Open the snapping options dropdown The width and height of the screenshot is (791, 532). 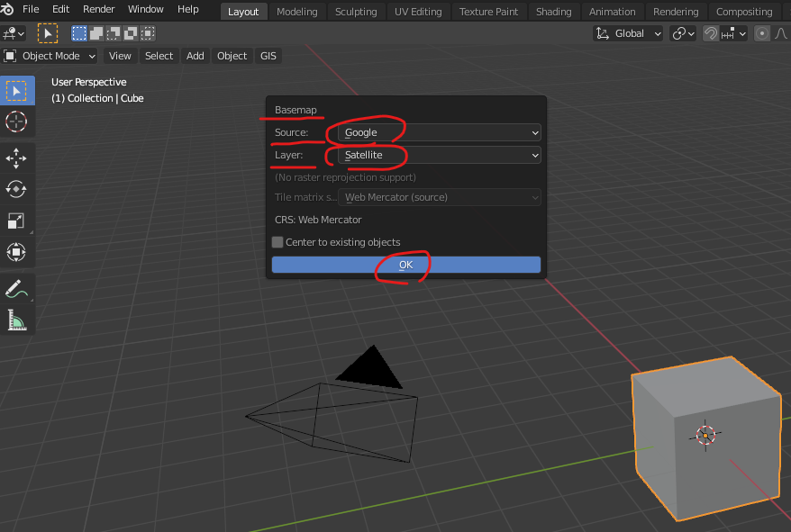[x=734, y=34]
